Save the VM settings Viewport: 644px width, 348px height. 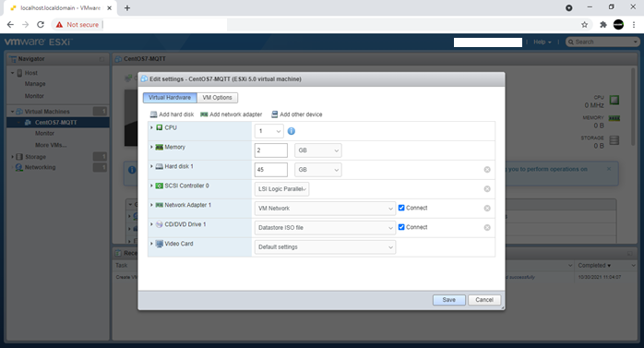tap(449, 300)
